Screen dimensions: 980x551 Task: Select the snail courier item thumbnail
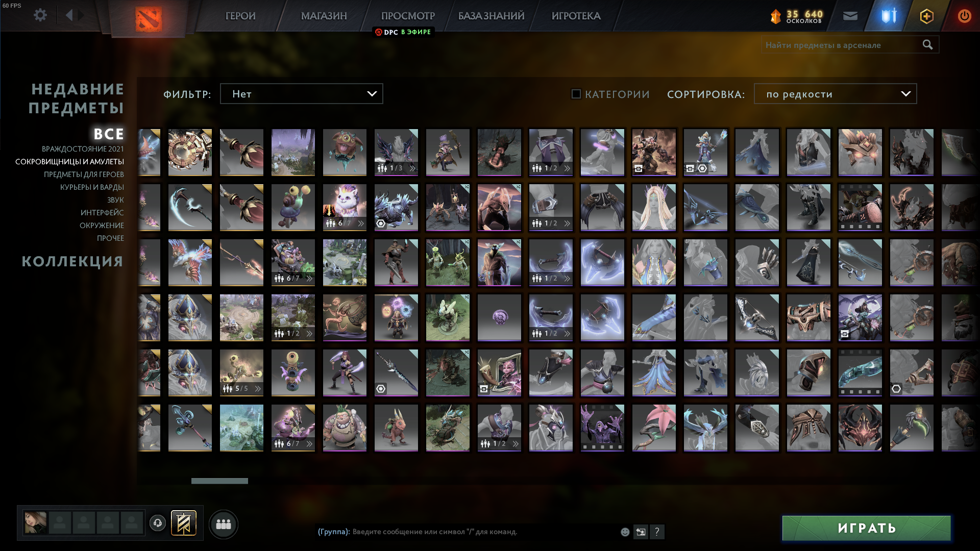(x=293, y=208)
